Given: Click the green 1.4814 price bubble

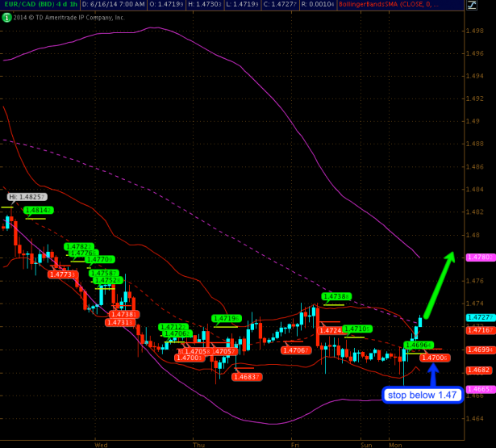Looking at the screenshot, I should (x=39, y=210).
